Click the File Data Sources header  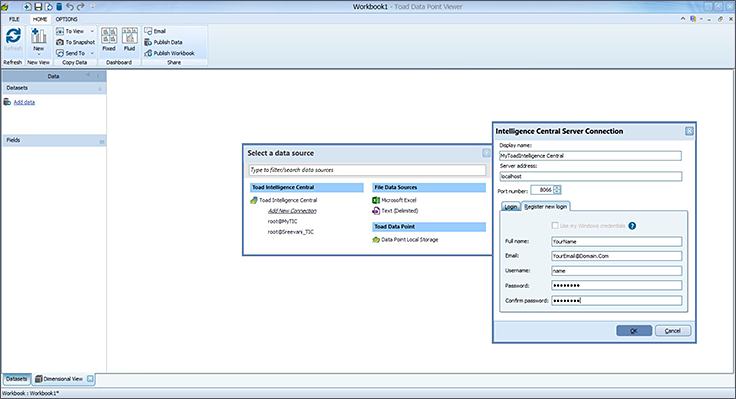click(429, 188)
